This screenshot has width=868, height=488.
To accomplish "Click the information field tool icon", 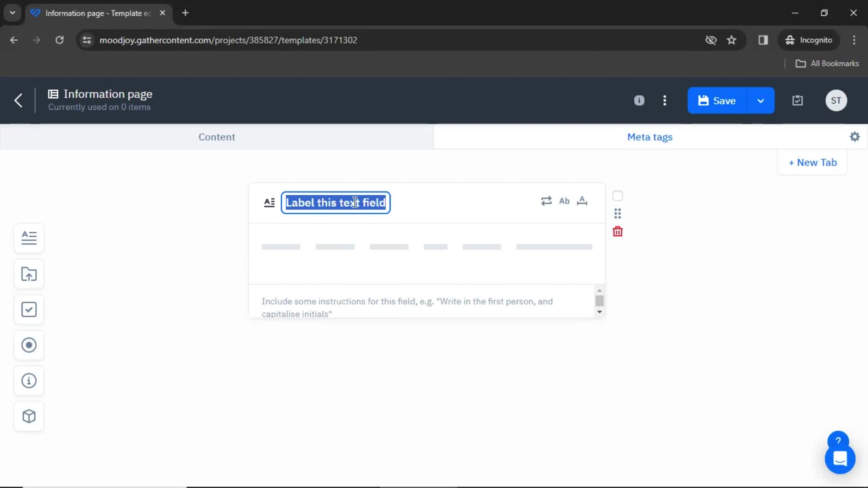I will (x=28, y=381).
